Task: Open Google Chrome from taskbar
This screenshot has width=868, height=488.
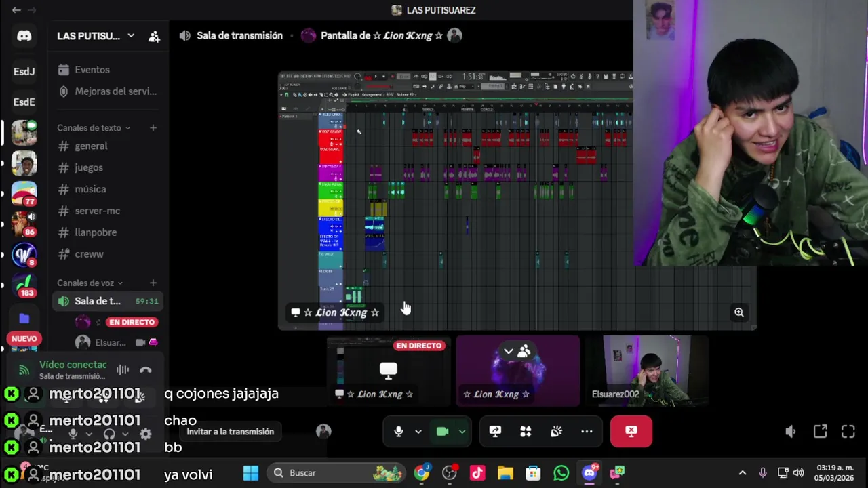Action: (422, 473)
